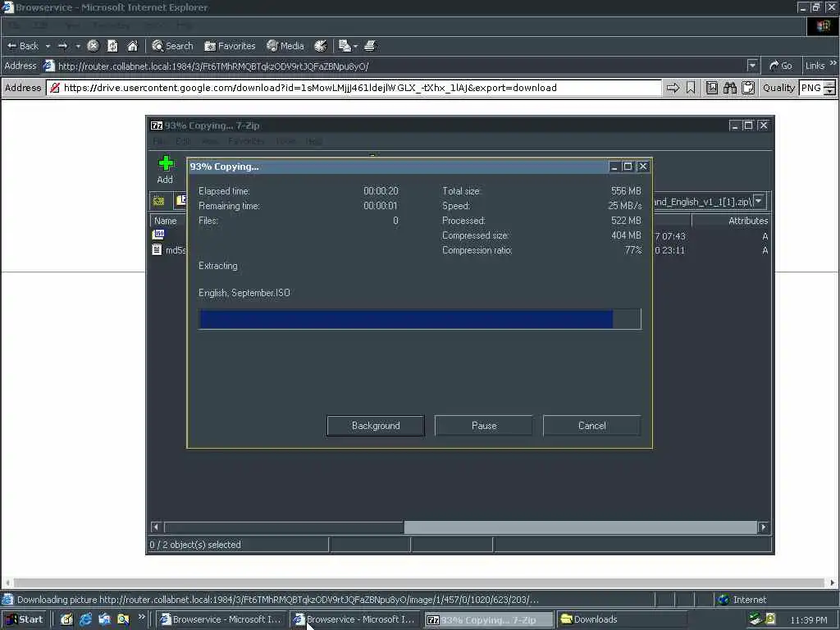Screen dimensions: 840x630
Task: Click the Compression ratio value 77%
Action: (632, 250)
